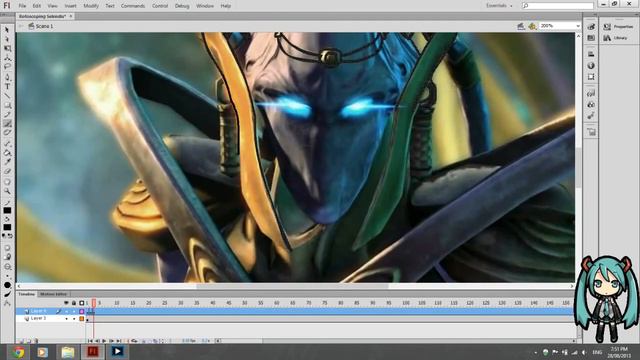Open the Properties panel
The height and width of the screenshot is (360, 640).
coord(618,27)
